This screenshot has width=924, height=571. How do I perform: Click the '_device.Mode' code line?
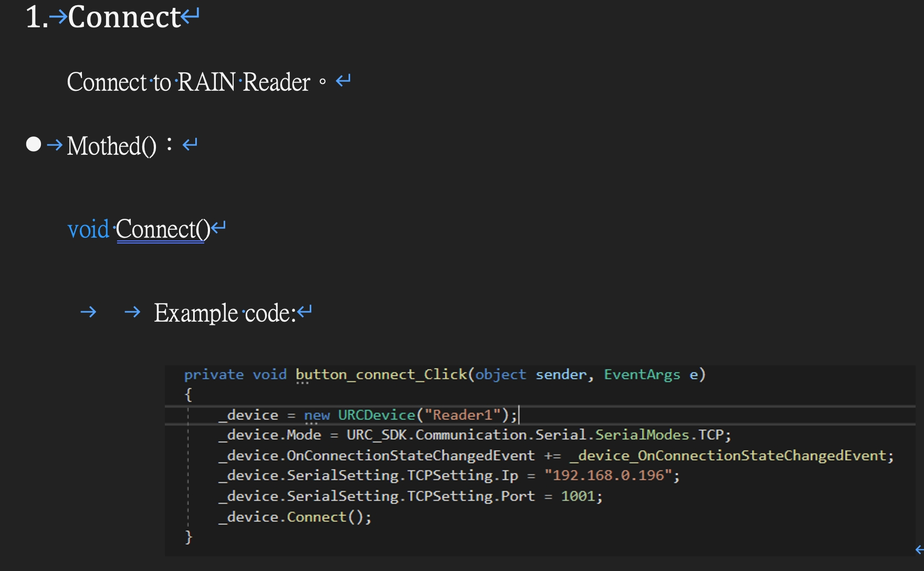click(x=475, y=435)
